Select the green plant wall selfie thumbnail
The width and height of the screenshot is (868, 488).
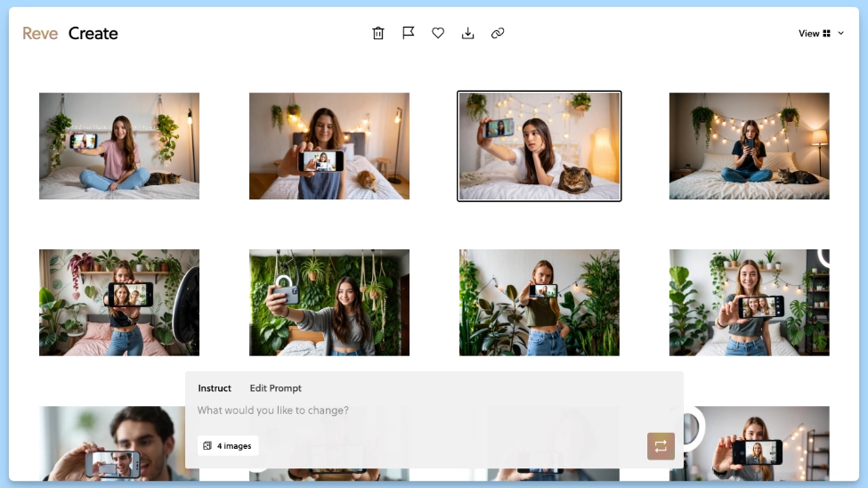(x=329, y=303)
